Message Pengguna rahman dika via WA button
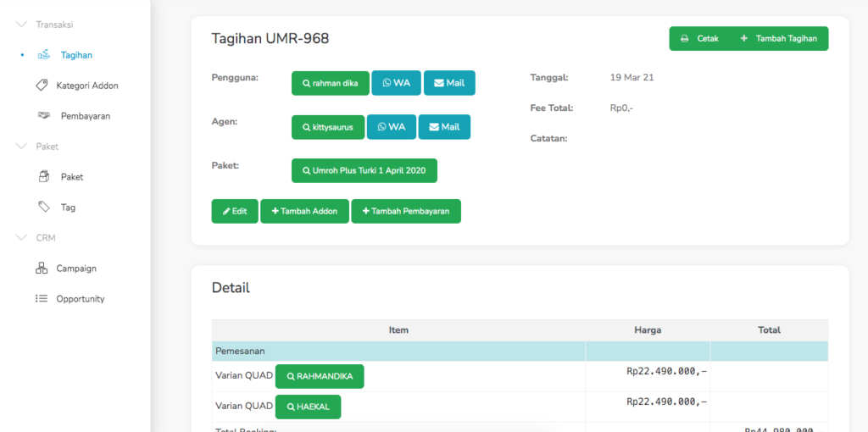 396,83
